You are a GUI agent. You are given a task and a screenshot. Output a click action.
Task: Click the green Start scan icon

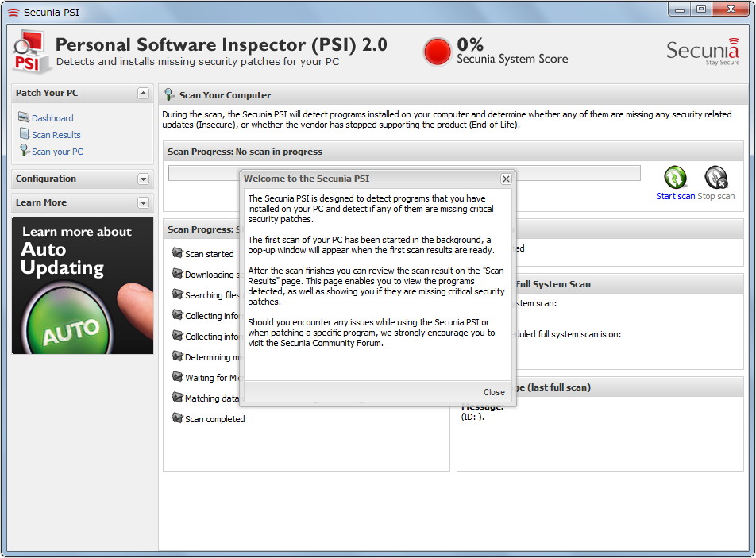tap(675, 177)
